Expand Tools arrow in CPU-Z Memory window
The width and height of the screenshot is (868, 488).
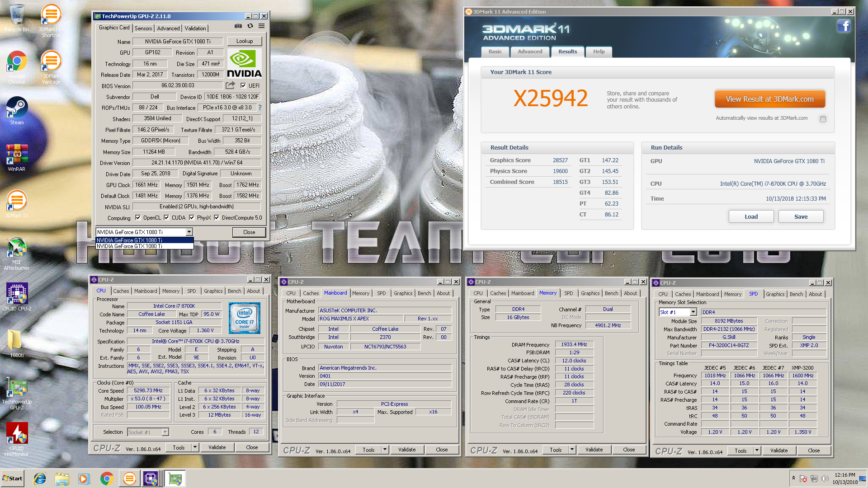(572, 450)
